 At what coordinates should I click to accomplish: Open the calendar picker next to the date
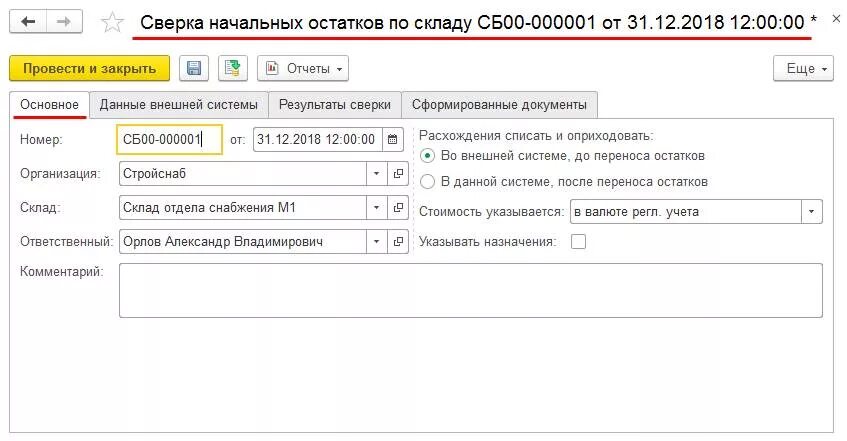coord(393,139)
